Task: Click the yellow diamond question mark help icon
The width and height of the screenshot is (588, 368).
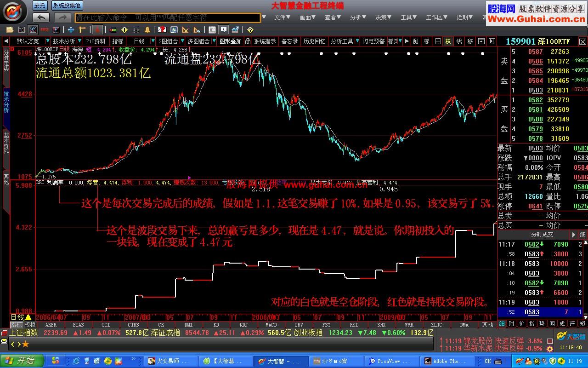Action: click(x=250, y=30)
